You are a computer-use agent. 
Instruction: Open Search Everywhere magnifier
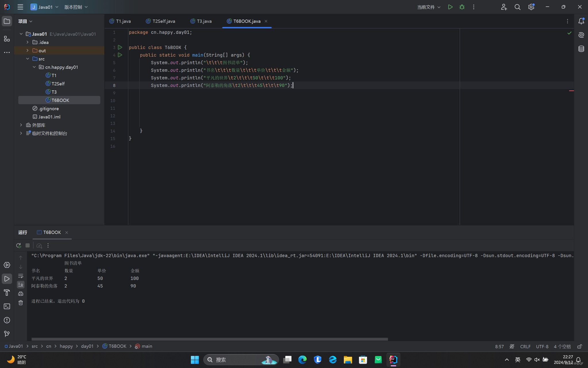coord(517,7)
